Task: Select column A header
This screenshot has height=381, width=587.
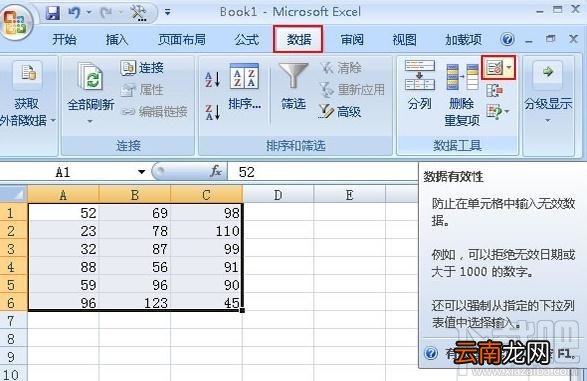Action: click(x=63, y=195)
